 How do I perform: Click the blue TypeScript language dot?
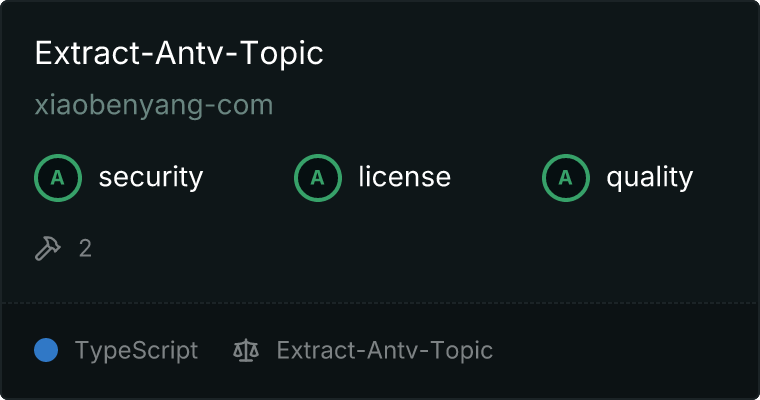pyautogui.click(x=46, y=350)
